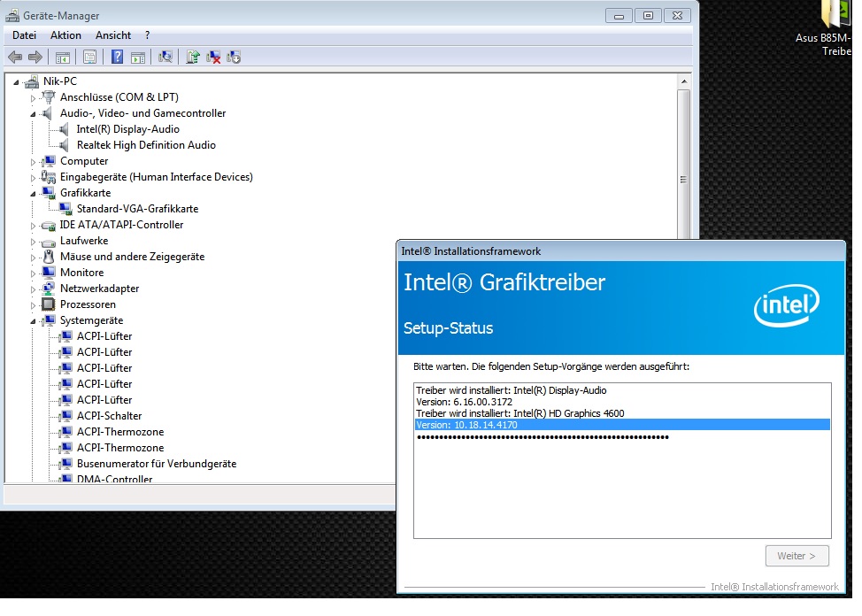Image resolution: width=862 pixels, height=616 pixels.
Task: Open the Aktion menu
Action: coord(66,35)
